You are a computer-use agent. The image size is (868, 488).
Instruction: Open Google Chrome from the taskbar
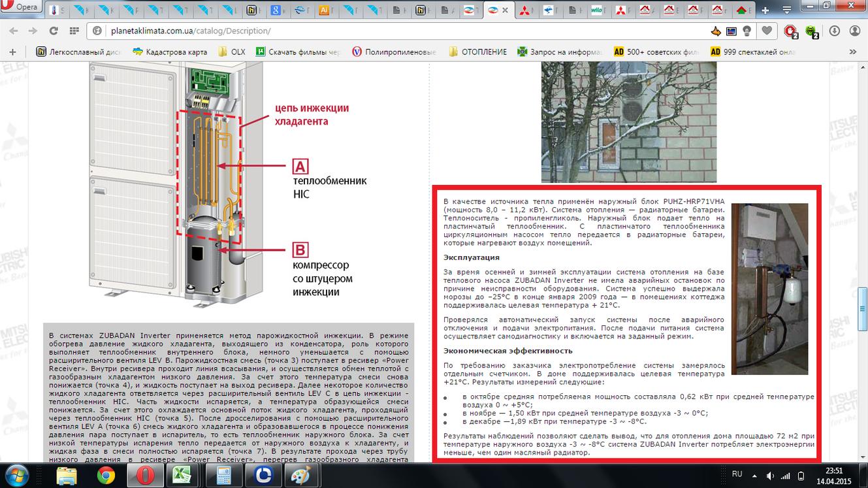point(106,475)
